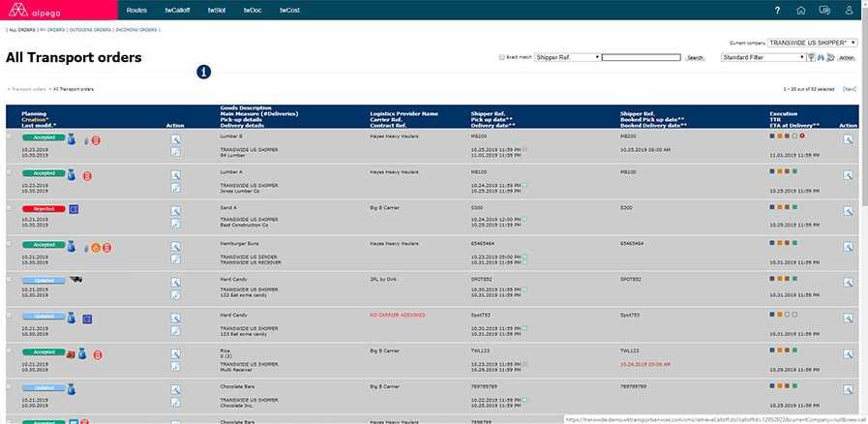Open right-side magnifier for Rice execution
This screenshot has width=868, height=424.
[848, 354]
